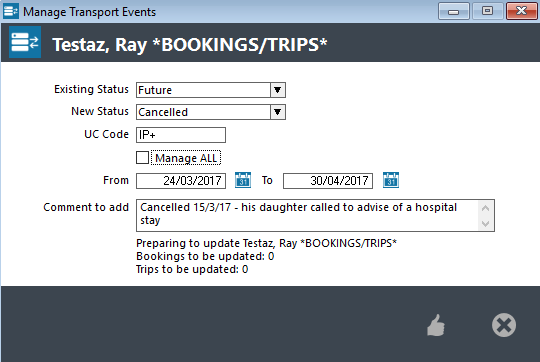540x362 pixels.
Task: Open the To date calendar picker
Action: [391, 180]
